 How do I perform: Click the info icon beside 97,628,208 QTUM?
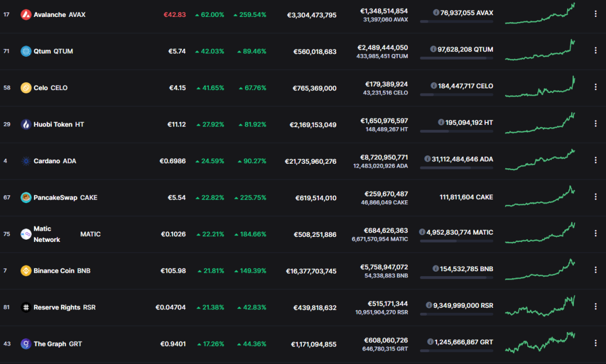(433, 49)
